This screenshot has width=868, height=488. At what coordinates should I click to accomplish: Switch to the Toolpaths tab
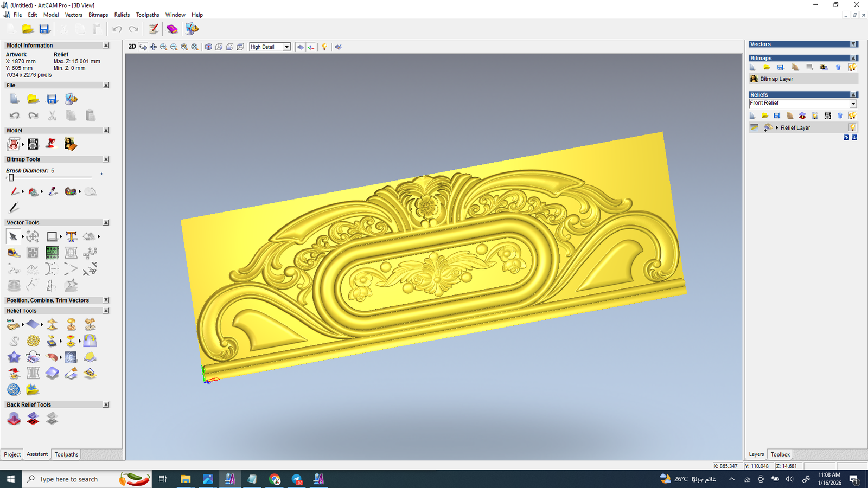(x=66, y=454)
